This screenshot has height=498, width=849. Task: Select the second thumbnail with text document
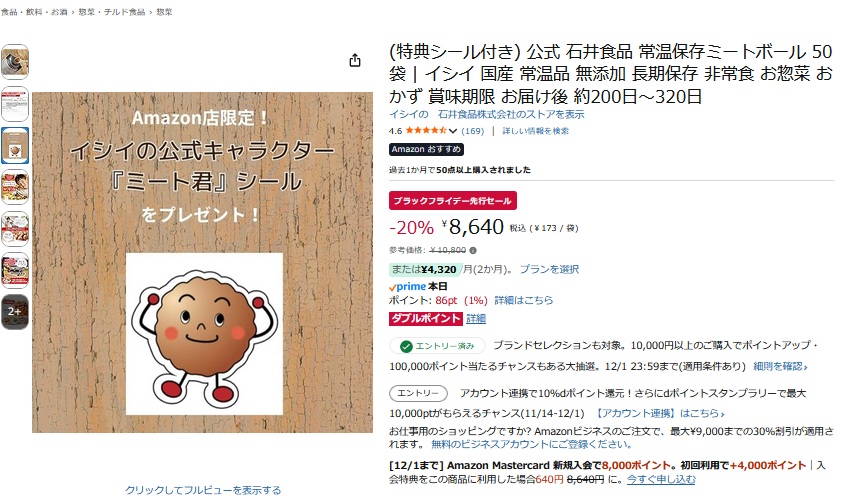pyautogui.click(x=15, y=104)
